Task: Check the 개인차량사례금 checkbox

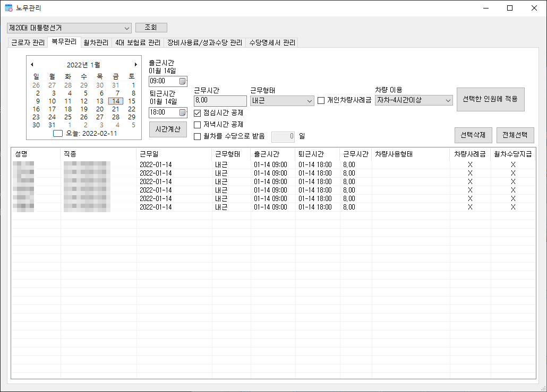Action: pyautogui.click(x=321, y=101)
